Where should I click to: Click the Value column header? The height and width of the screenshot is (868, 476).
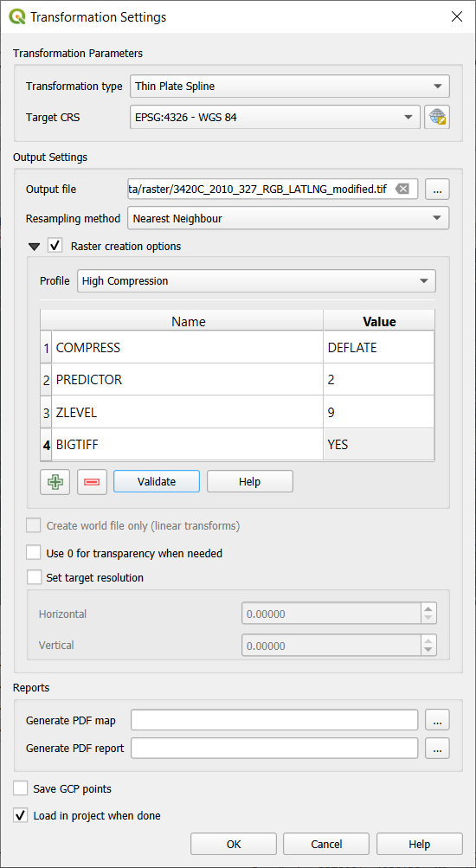379,320
